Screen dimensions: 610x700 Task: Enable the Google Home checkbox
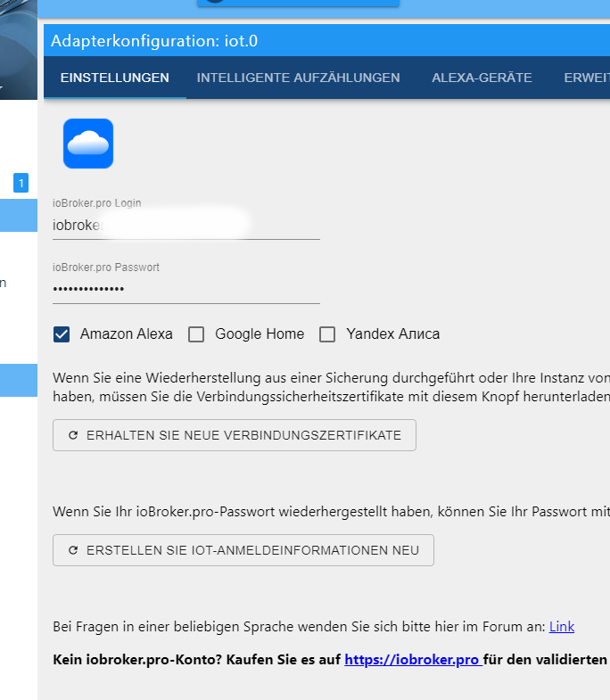pyautogui.click(x=196, y=334)
